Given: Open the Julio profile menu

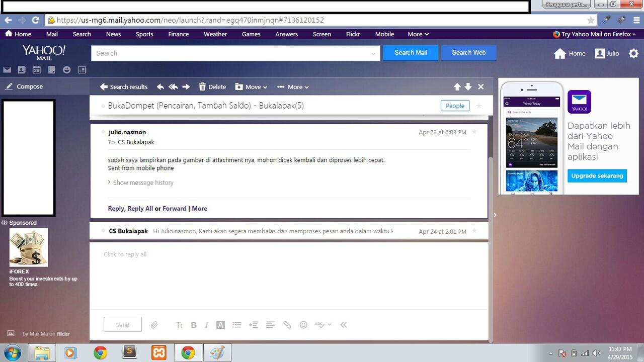Looking at the screenshot, I should [607, 53].
